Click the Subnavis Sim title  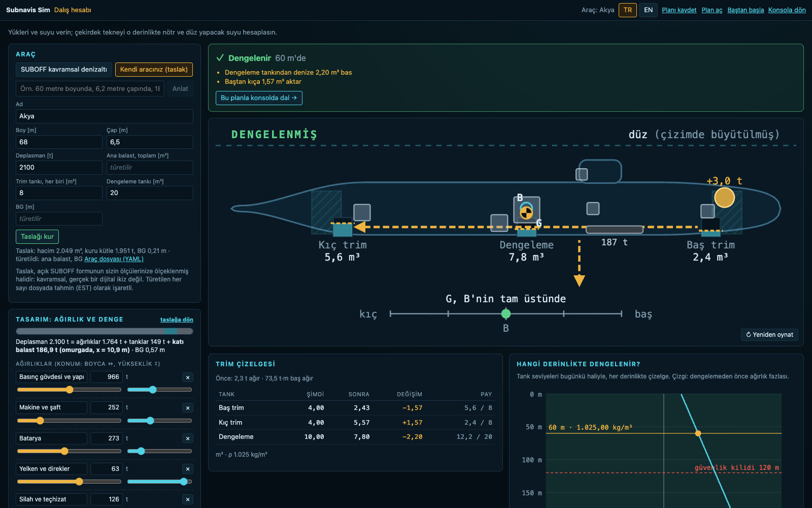coord(28,10)
